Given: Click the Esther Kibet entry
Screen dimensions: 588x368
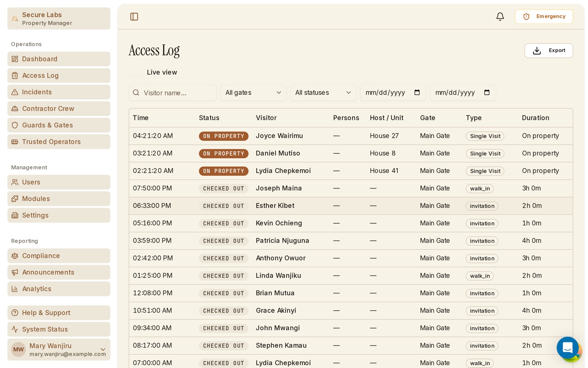Looking at the screenshot, I should (351, 206).
